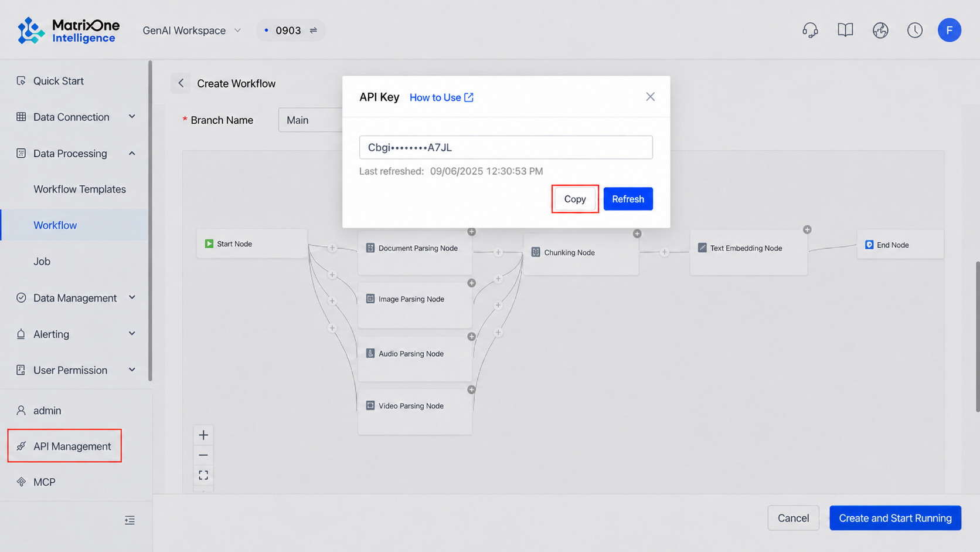Click the canvas zoom out minus icon
This screenshot has height=552, width=980.
[x=203, y=455]
